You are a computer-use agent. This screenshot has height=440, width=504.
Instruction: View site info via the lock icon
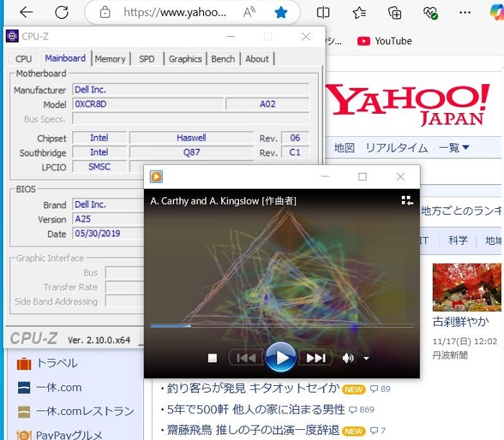pyautogui.click(x=105, y=12)
